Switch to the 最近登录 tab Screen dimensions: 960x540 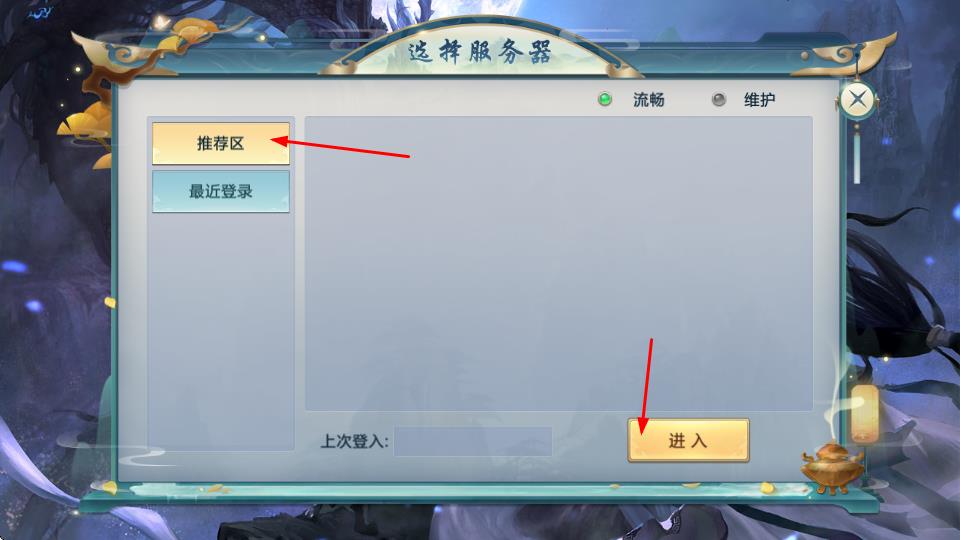[220, 192]
